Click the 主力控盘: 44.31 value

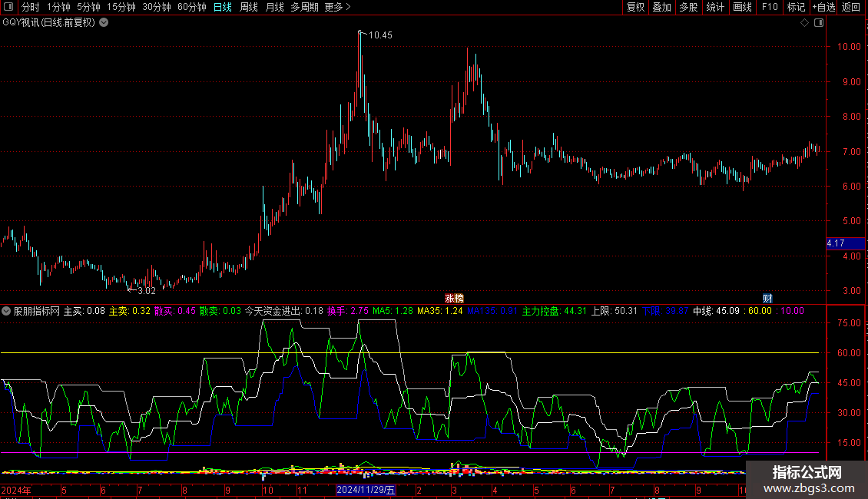tap(554, 311)
